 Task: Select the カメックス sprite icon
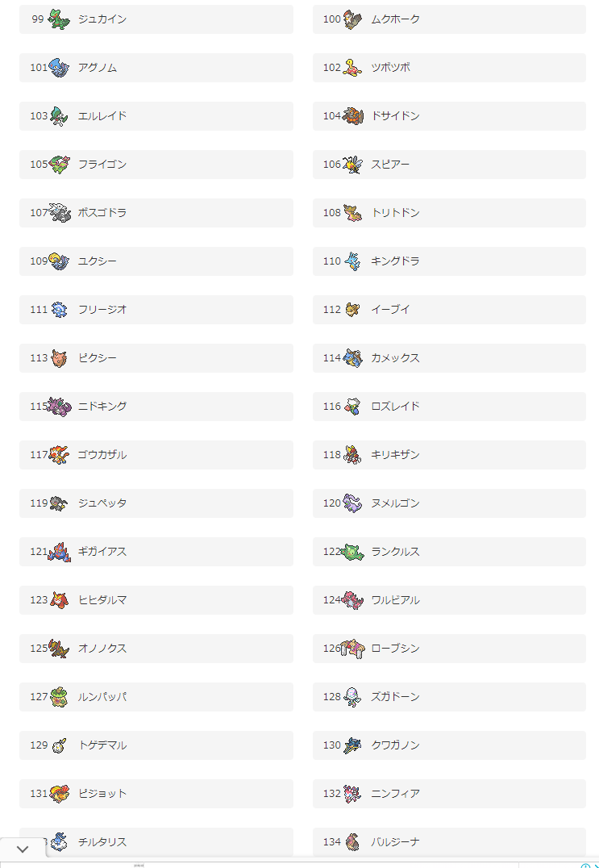click(x=352, y=357)
